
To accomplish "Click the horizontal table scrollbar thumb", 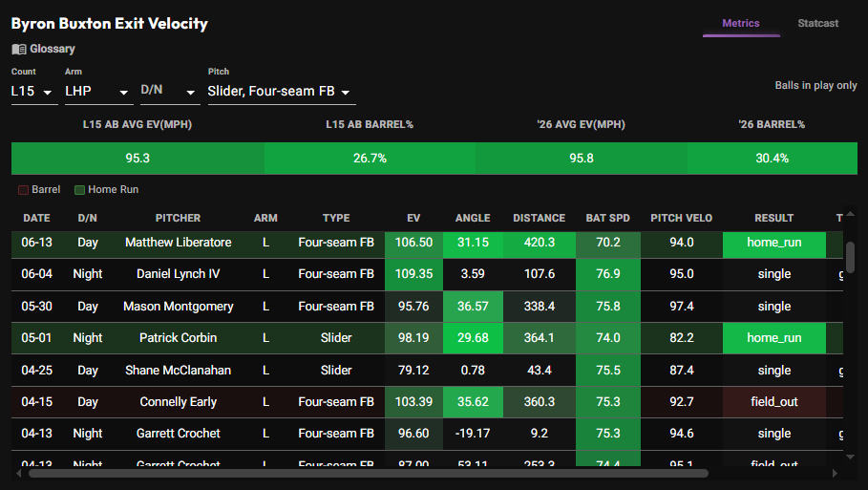I will tap(369, 474).
